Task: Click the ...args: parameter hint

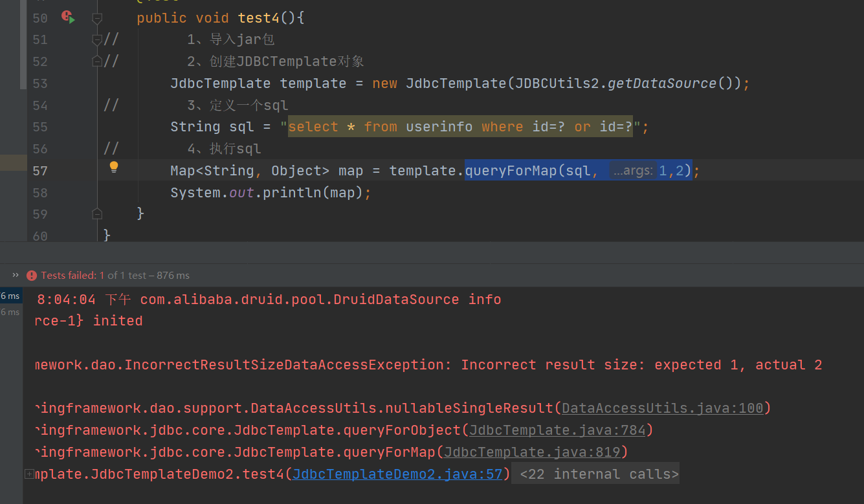Action: click(x=632, y=171)
